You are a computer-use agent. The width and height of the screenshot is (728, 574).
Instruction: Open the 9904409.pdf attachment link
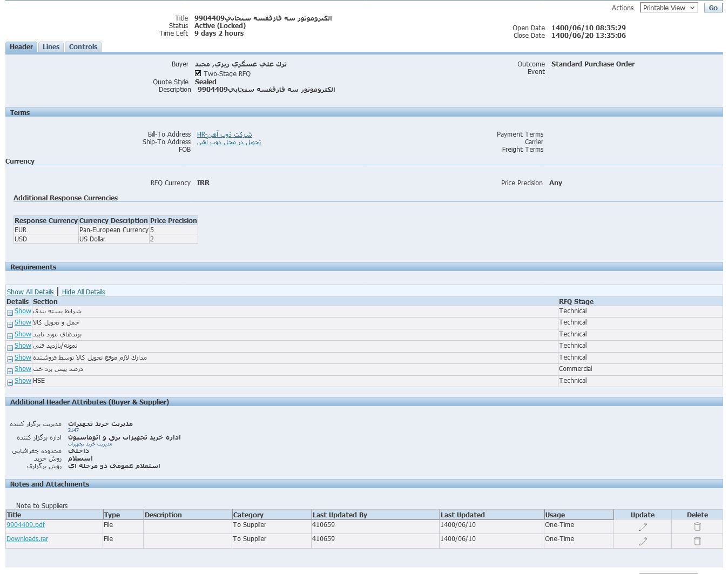tap(26, 525)
